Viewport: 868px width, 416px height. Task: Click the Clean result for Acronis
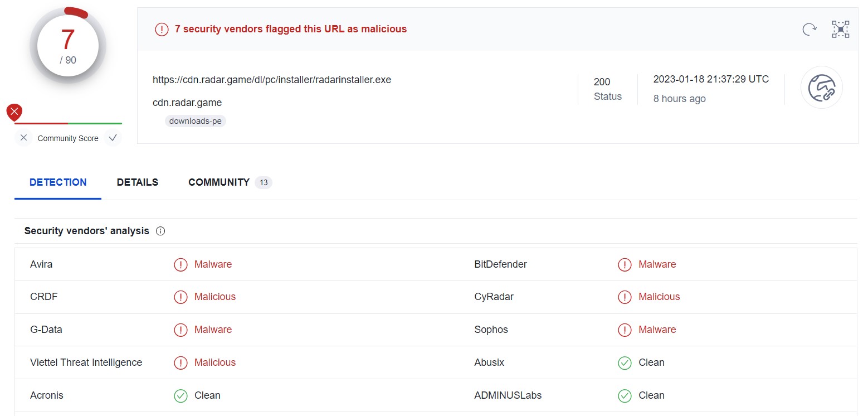click(207, 395)
